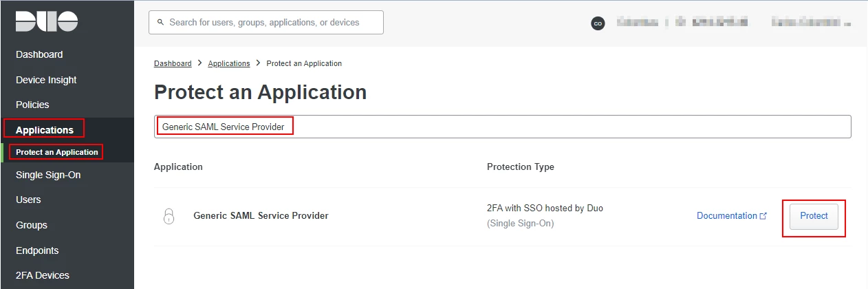868x289 pixels.
Task: Open 2FA Devices in the sidebar
Action: 43,275
